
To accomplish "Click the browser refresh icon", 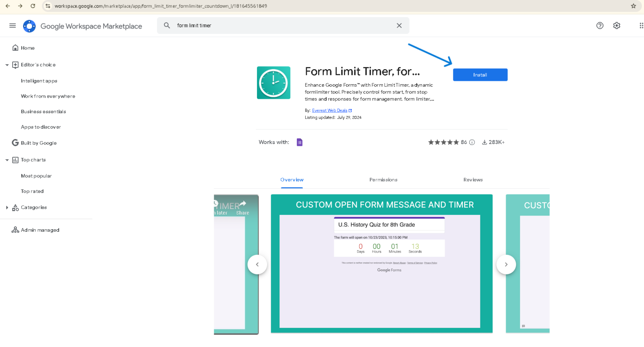I will point(33,6).
